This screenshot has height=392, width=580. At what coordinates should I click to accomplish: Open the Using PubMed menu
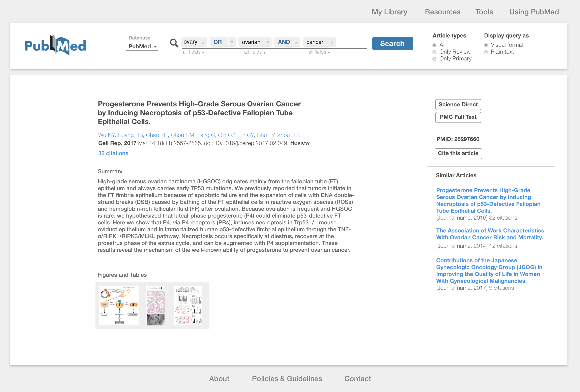[534, 12]
